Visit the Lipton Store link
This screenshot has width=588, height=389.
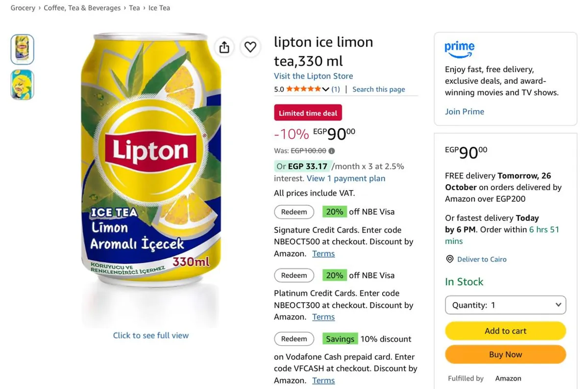[313, 76]
